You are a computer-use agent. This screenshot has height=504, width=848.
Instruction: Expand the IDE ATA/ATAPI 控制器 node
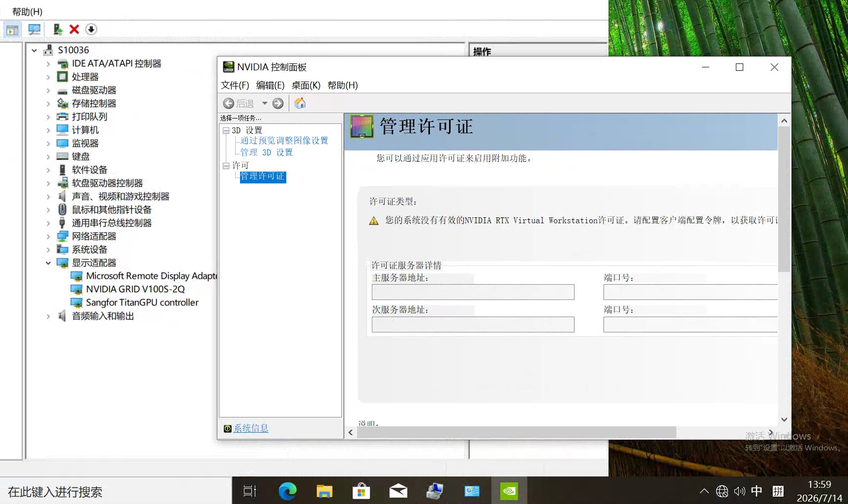point(48,64)
